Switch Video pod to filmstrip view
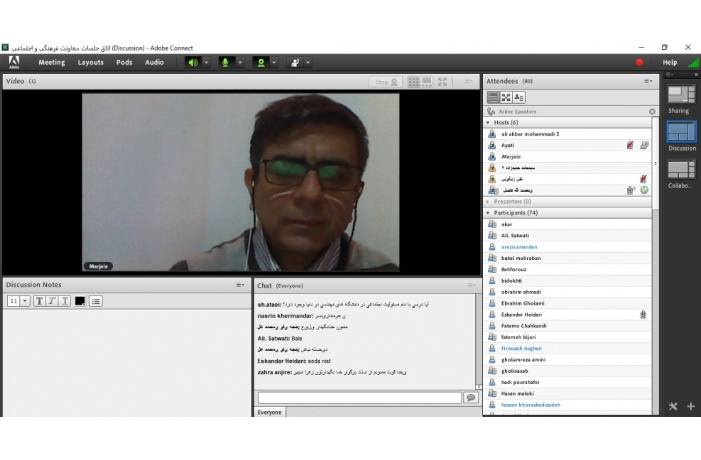701x460 pixels. click(x=427, y=81)
